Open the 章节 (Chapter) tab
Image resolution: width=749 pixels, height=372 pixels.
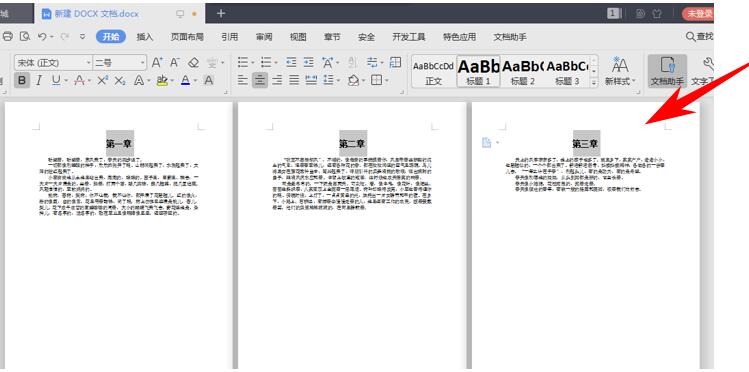[x=332, y=37]
